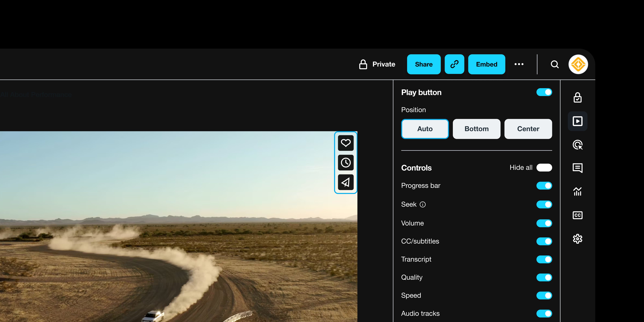Click the Embed button
This screenshot has width=644, height=322.
click(487, 64)
